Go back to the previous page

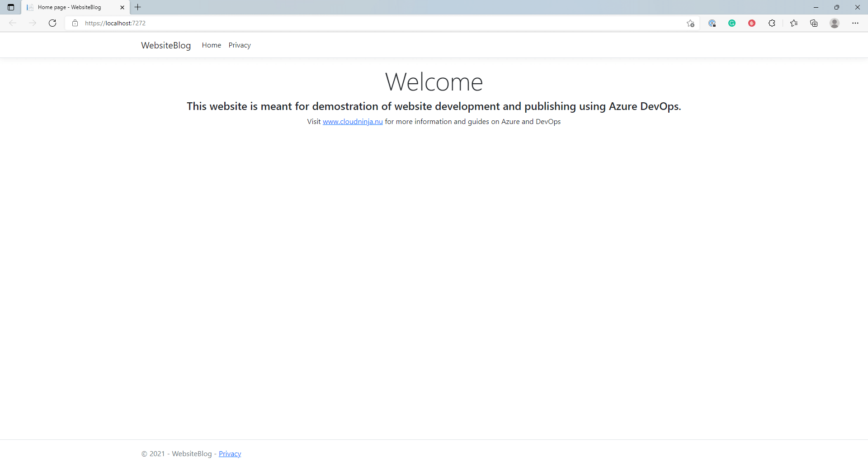13,23
